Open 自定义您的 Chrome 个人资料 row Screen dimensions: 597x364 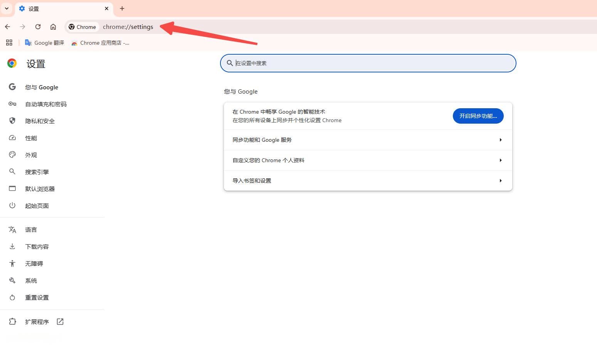pos(368,160)
